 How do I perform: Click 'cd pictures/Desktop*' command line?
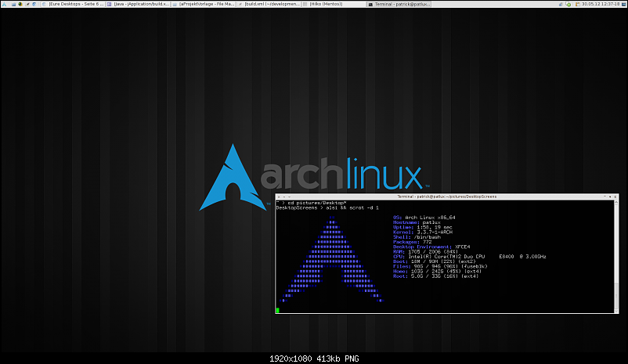coord(316,203)
